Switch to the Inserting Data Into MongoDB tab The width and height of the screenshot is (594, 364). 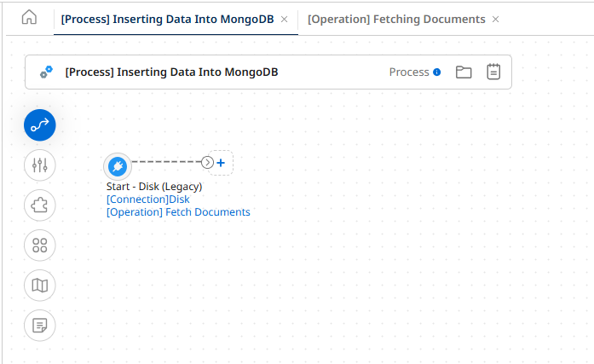167,19
